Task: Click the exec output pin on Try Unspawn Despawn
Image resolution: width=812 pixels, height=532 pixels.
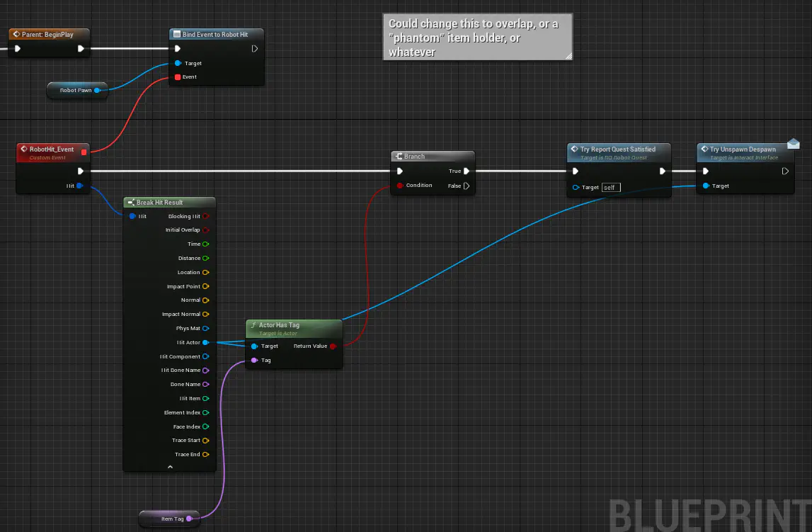Action: point(785,171)
